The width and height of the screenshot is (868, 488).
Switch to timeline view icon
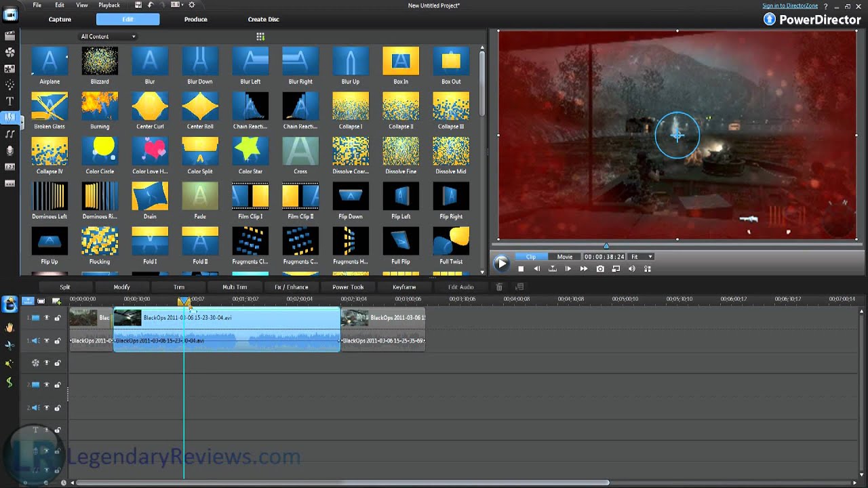tap(28, 300)
